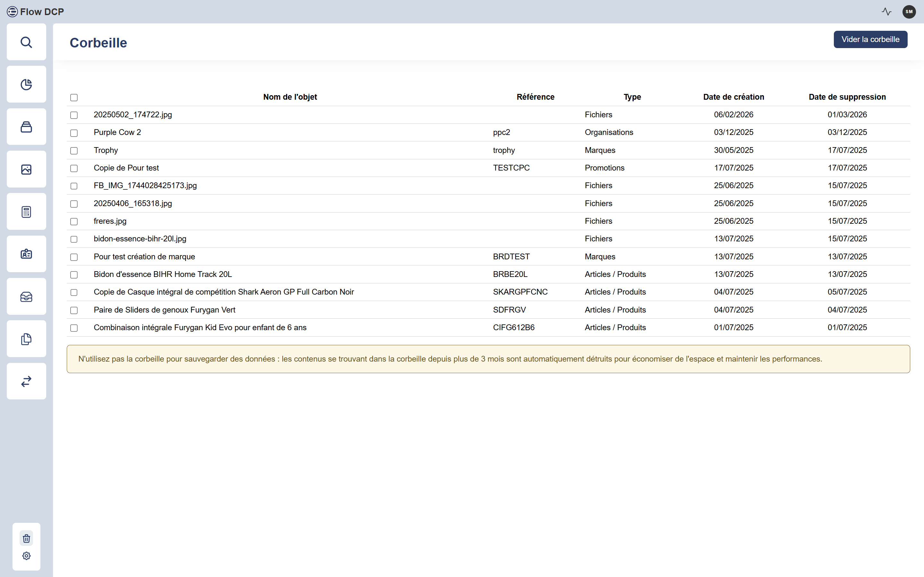924x577 pixels.
Task: Click the ID card contacts icon
Action: pos(26,254)
